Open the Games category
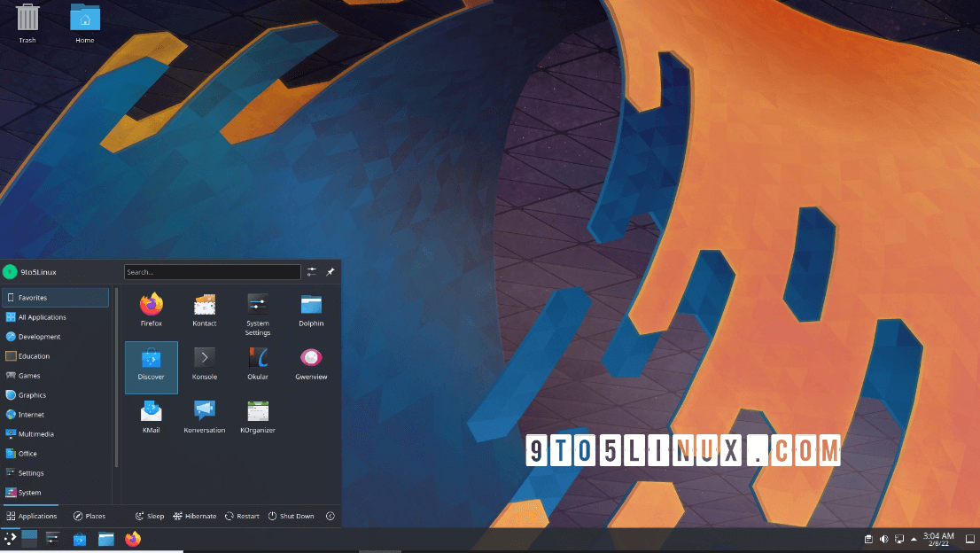The image size is (980, 553). pyautogui.click(x=55, y=376)
